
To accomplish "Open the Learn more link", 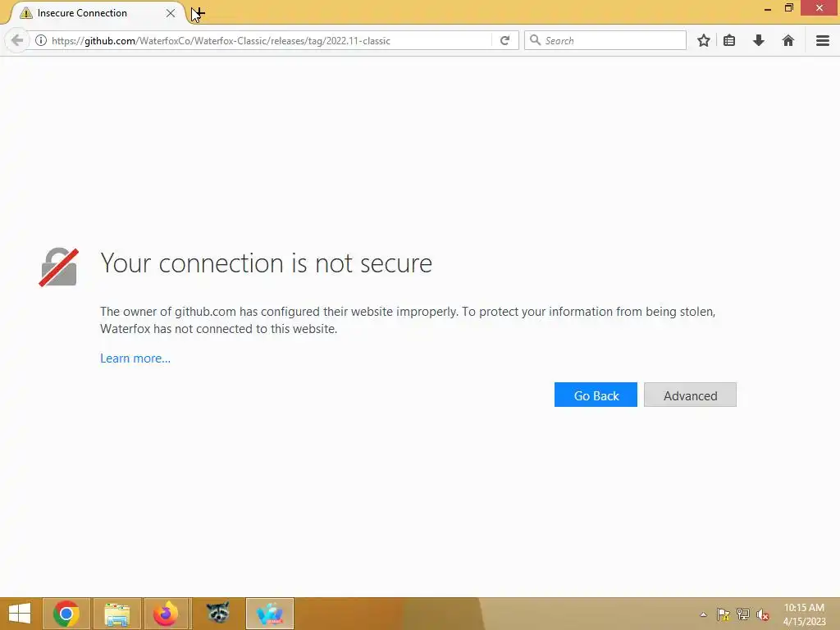I will tap(135, 358).
